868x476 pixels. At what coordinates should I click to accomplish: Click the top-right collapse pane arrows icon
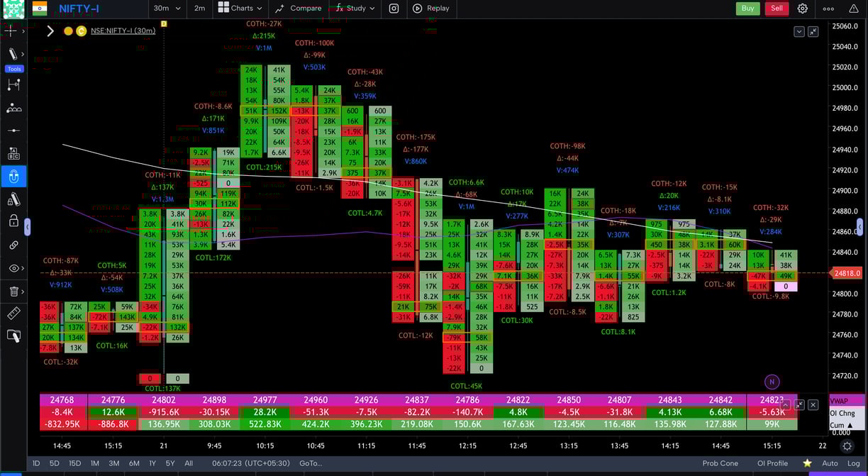tap(813, 31)
